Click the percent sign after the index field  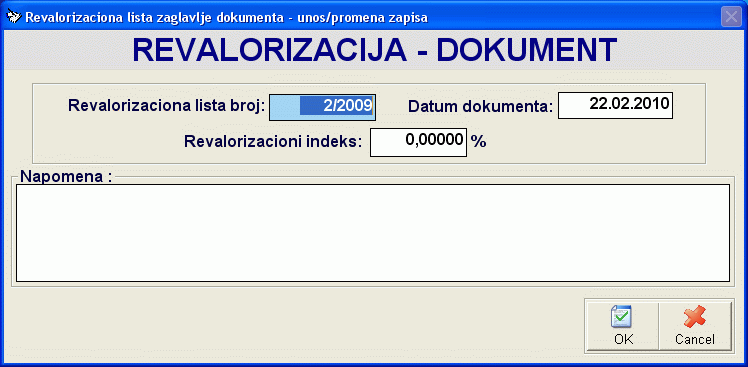pyautogui.click(x=478, y=141)
